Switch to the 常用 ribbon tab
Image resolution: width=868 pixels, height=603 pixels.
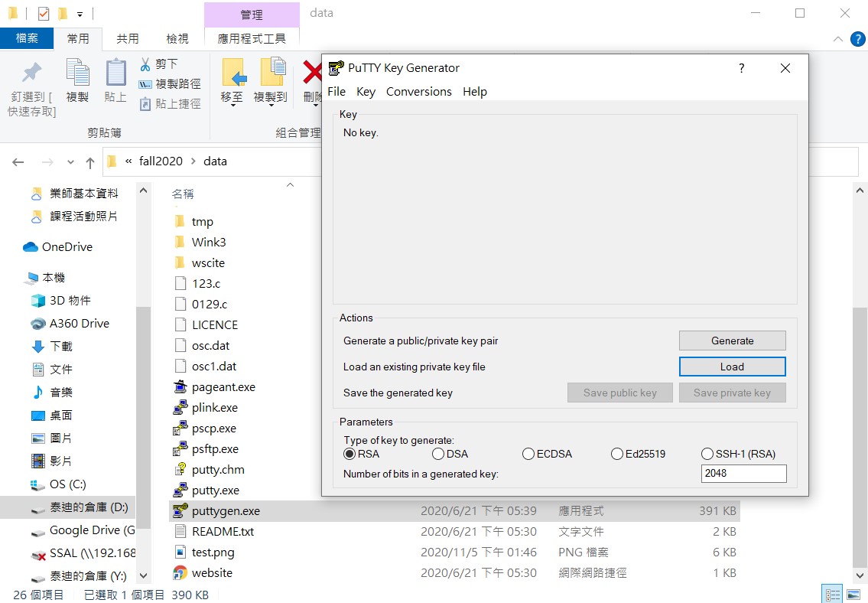[78, 38]
